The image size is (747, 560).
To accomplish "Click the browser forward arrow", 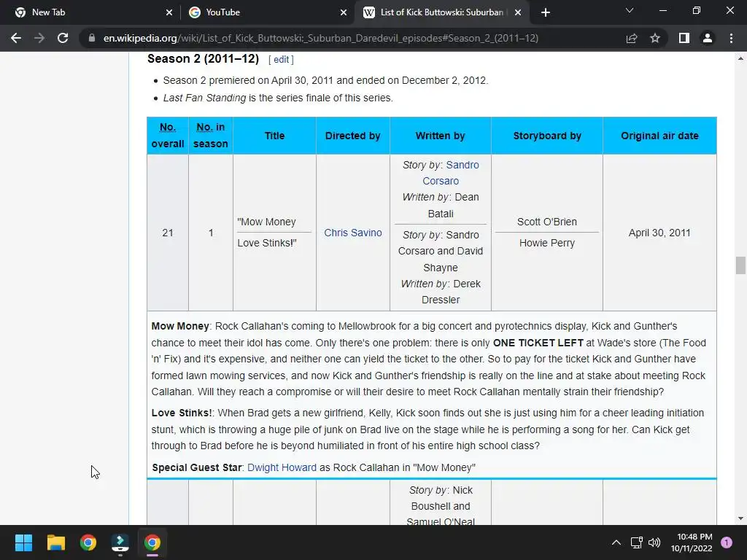I will click(39, 38).
